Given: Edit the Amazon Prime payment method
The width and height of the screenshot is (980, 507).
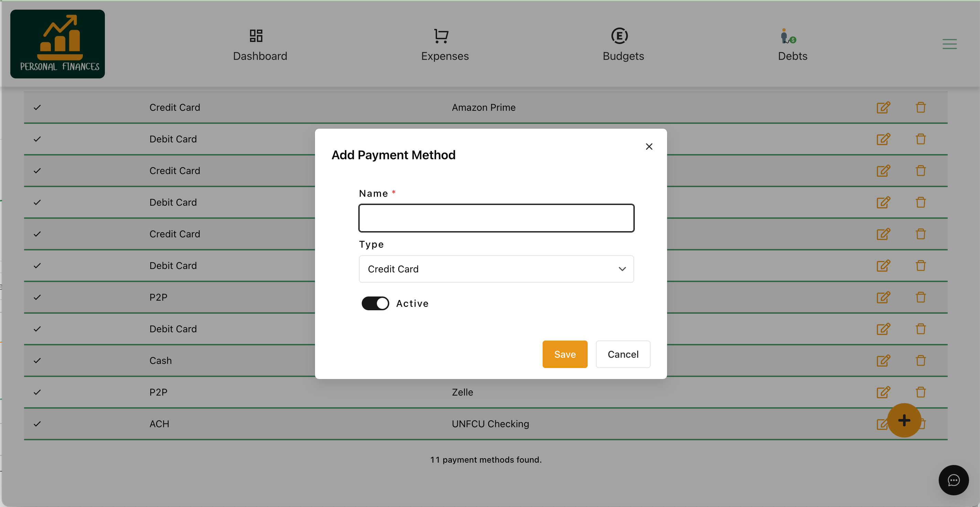Looking at the screenshot, I should pyautogui.click(x=883, y=107).
